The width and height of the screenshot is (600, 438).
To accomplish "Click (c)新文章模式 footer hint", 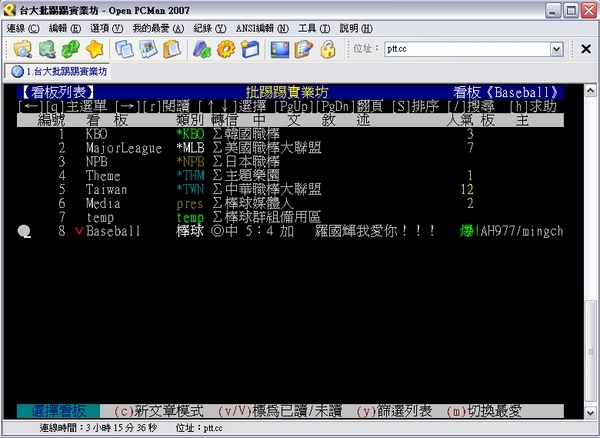I will point(159,411).
